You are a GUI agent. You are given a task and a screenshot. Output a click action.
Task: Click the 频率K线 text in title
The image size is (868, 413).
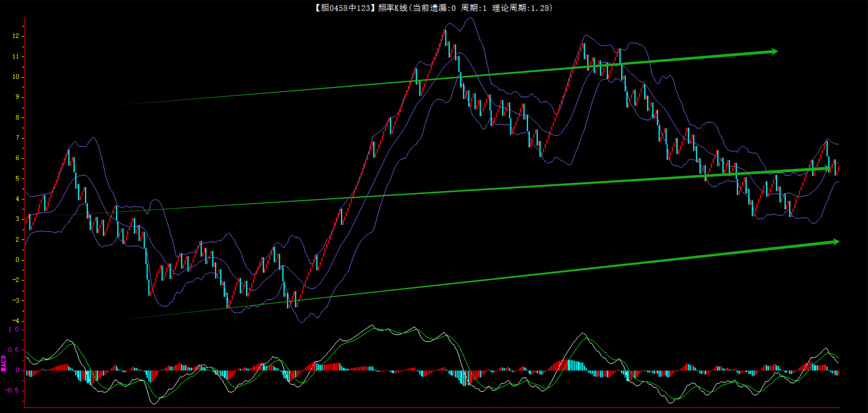tap(392, 8)
